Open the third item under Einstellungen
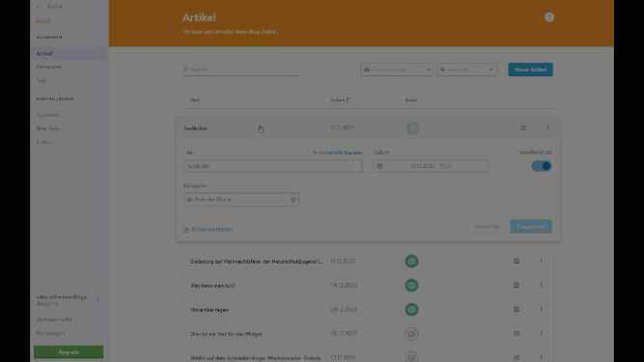Screen dimensions: 644x362 coord(43,142)
